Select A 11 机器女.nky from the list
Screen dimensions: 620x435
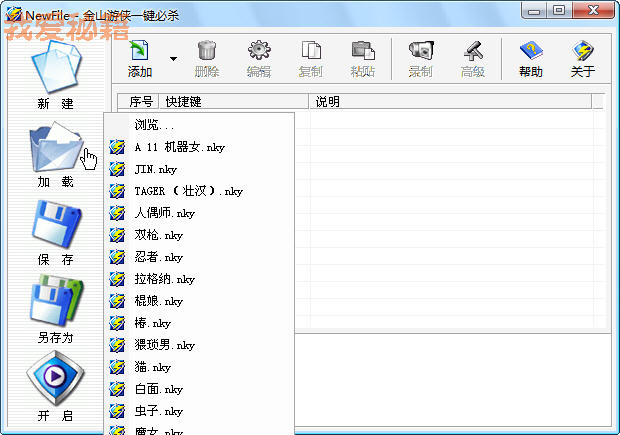point(180,147)
